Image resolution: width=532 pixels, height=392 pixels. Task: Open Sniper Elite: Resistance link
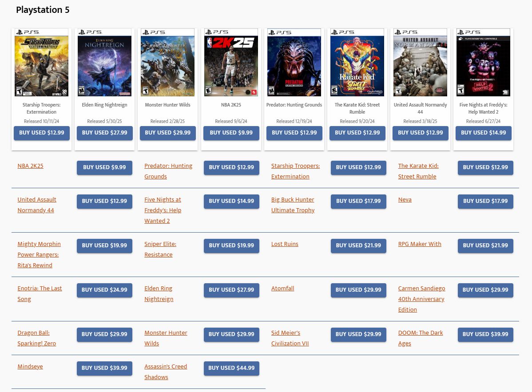[x=160, y=249]
